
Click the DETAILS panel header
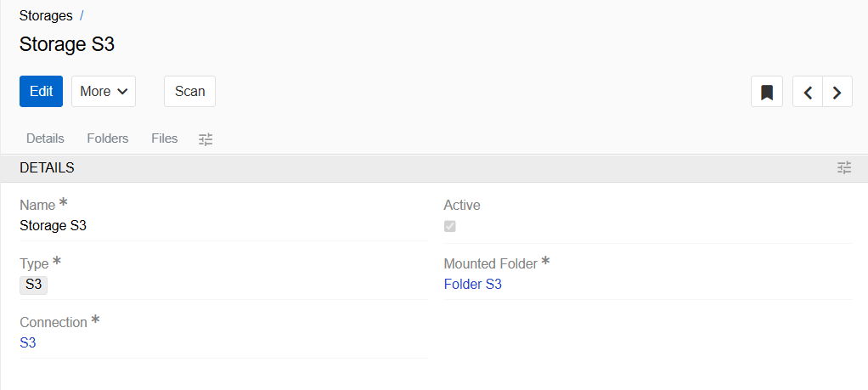pyautogui.click(x=47, y=168)
